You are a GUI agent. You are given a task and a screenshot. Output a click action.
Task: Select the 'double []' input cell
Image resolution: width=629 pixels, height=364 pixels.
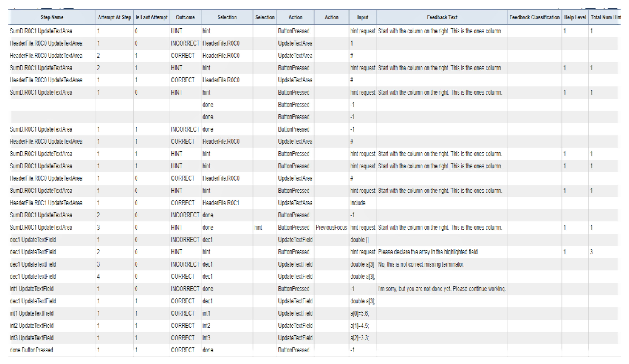[359, 240]
